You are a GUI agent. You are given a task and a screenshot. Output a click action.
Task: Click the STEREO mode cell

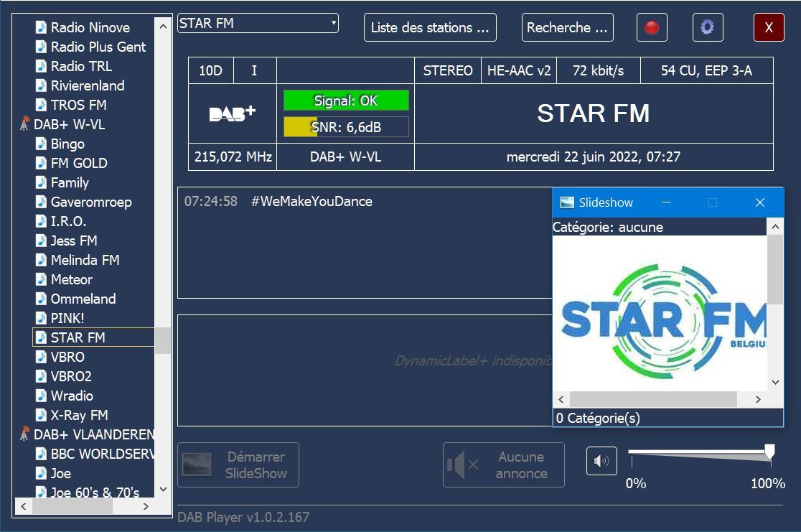click(x=448, y=70)
